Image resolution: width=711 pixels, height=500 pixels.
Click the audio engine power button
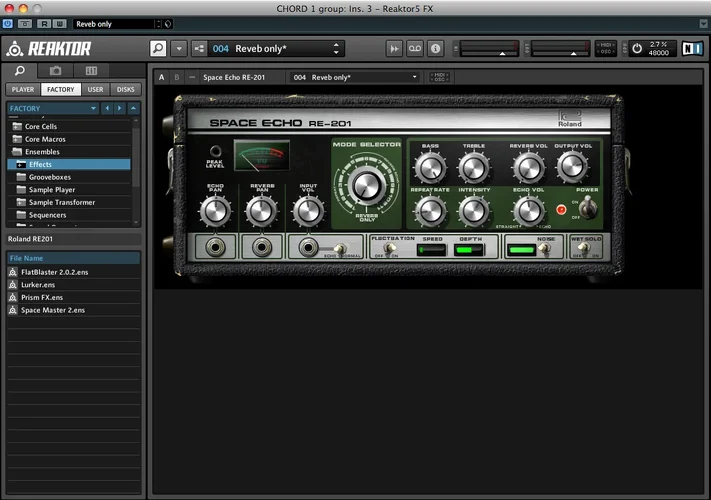[x=637, y=48]
